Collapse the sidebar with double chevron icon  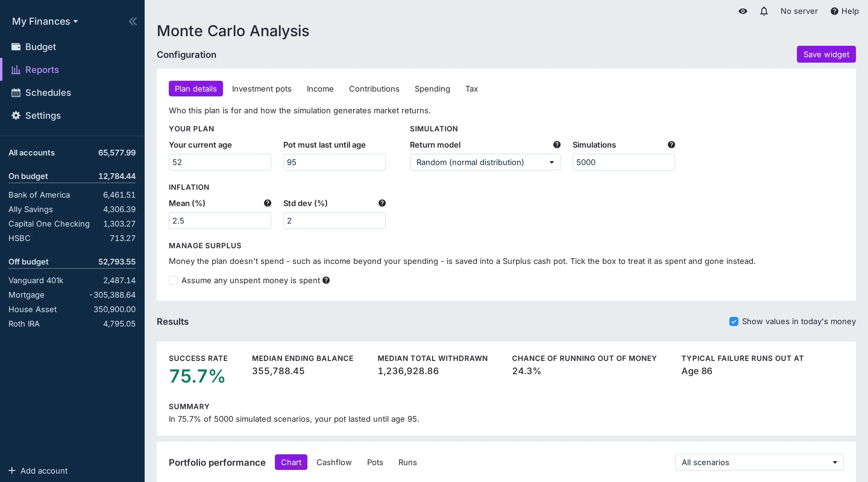click(133, 22)
